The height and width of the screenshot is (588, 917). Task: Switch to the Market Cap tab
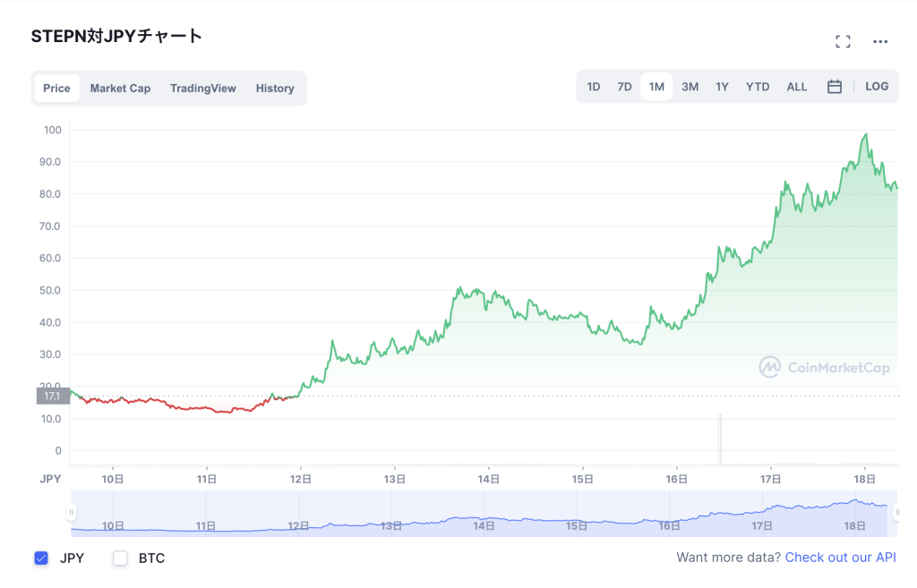pos(120,89)
